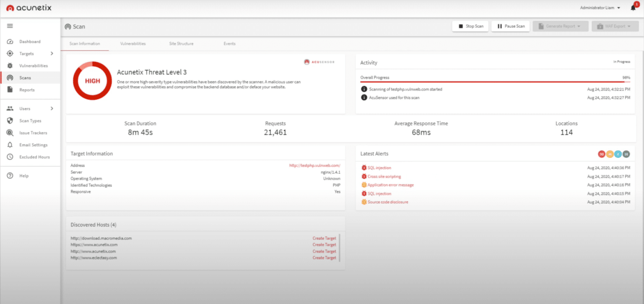This screenshot has width=644, height=304.
Task: Click the notification bell in top bar
Action: pyautogui.click(x=633, y=8)
